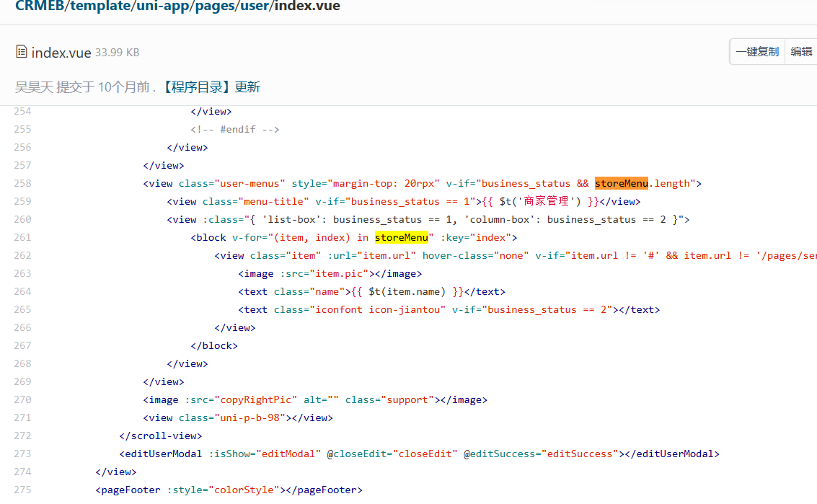
Task: Select line number 261
Action: 22,237
